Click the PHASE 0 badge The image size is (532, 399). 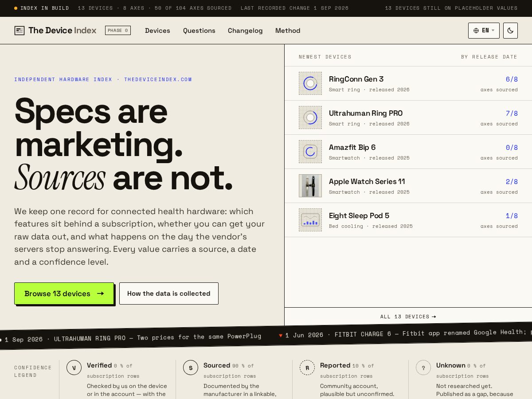pyautogui.click(x=118, y=31)
